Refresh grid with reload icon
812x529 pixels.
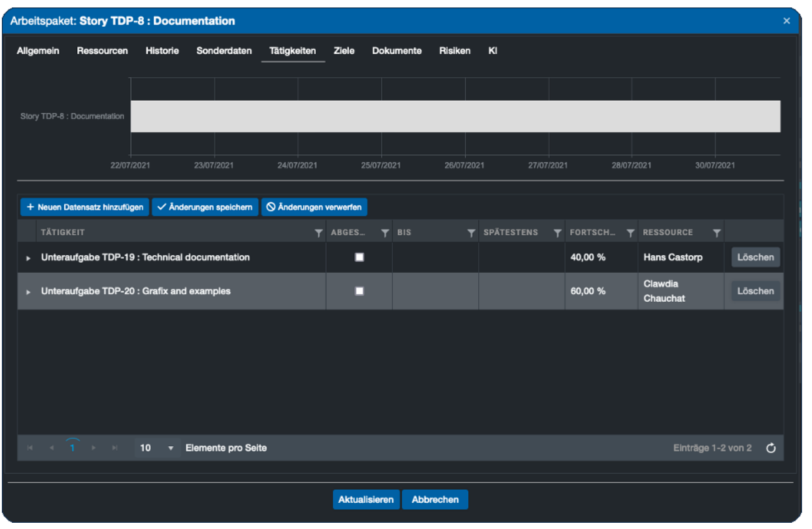[771, 448]
